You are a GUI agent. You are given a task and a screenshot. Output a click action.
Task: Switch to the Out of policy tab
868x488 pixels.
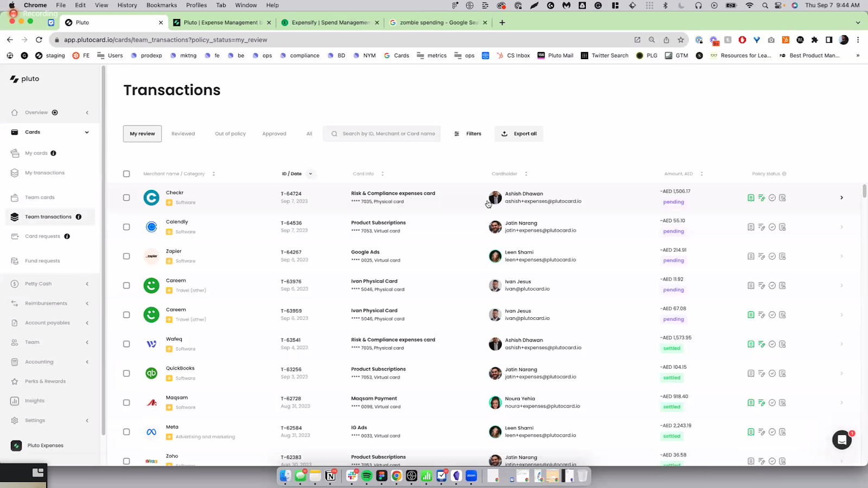pyautogui.click(x=230, y=134)
